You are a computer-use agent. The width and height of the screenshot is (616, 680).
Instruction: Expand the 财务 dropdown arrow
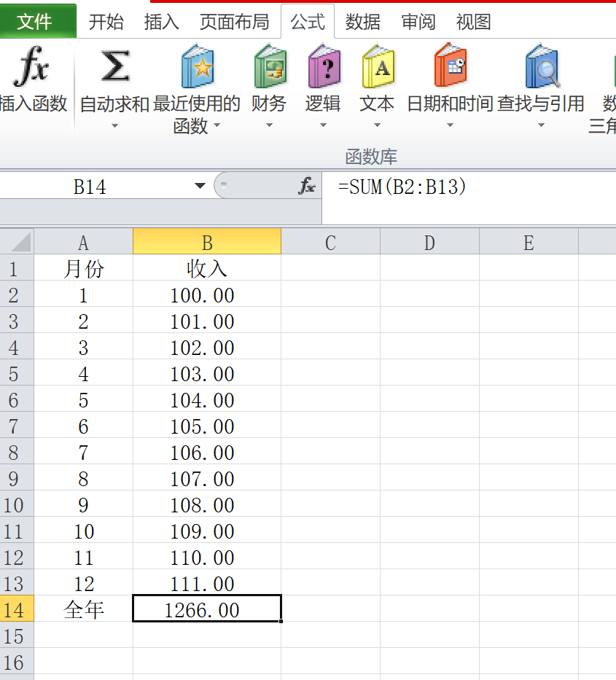point(270,125)
